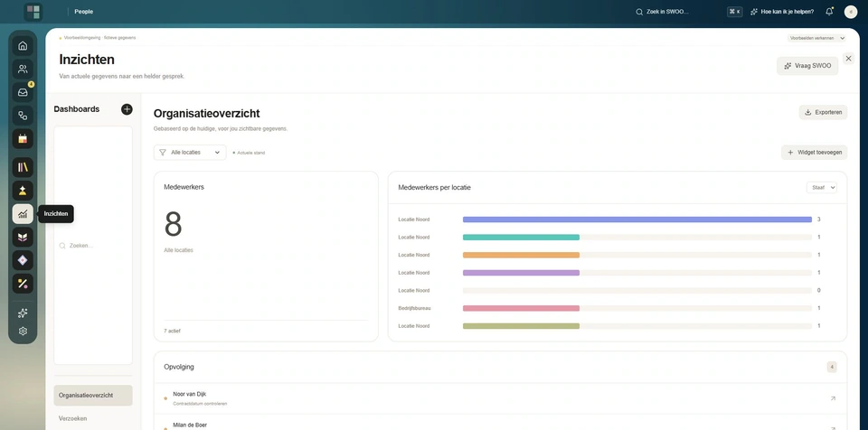Open the notifications bell
The width and height of the screenshot is (868, 430).
pyautogui.click(x=829, y=12)
